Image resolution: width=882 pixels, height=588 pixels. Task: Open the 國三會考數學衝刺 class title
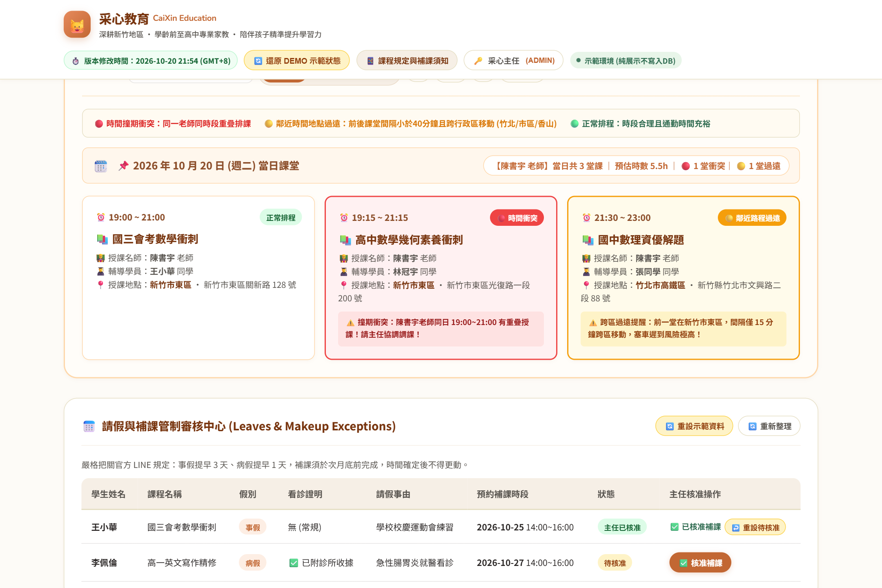click(x=155, y=239)
